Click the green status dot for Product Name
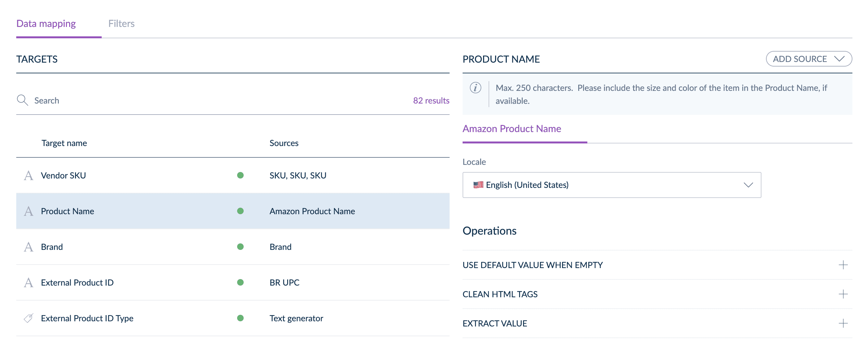This screenshot has width=868, height=344. (240, 211)
